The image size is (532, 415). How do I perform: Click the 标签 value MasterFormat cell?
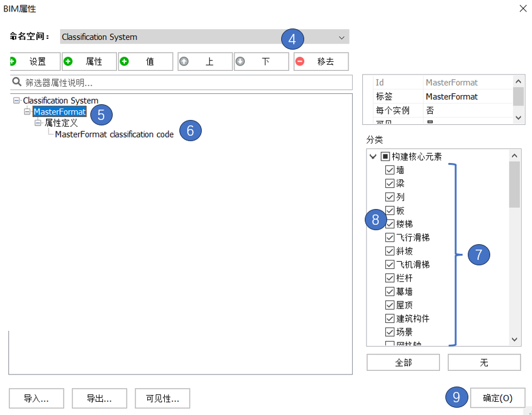[468, 96]
